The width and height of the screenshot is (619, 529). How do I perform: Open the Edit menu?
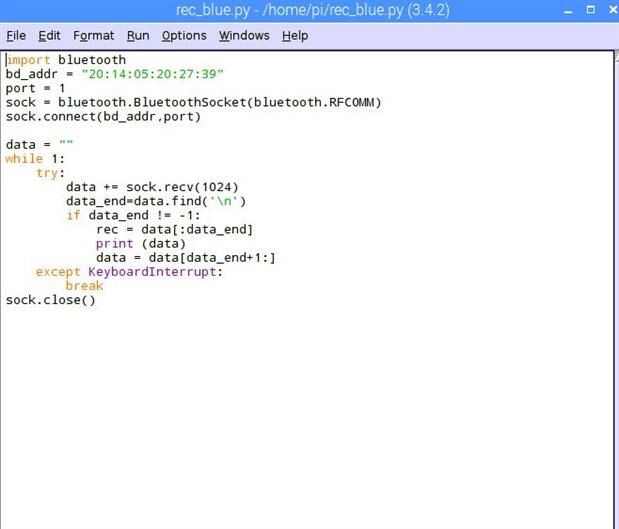pos(49,36)
